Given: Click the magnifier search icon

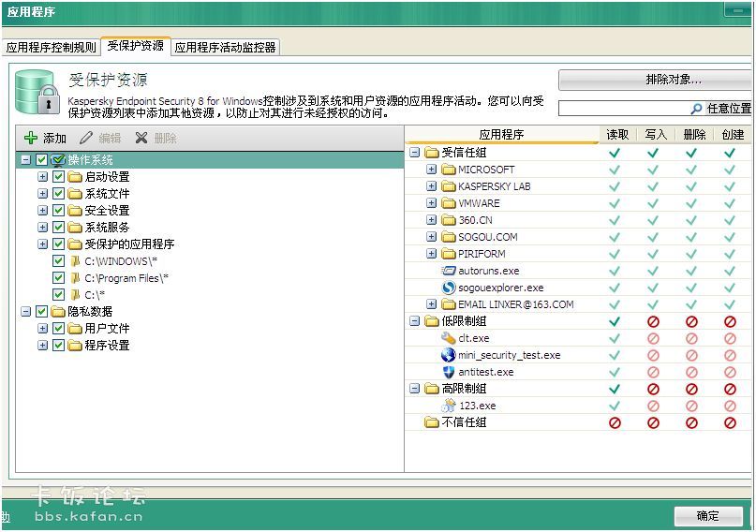Looking at the screenshot, I should pyautogui.click(x=696, y=109).
